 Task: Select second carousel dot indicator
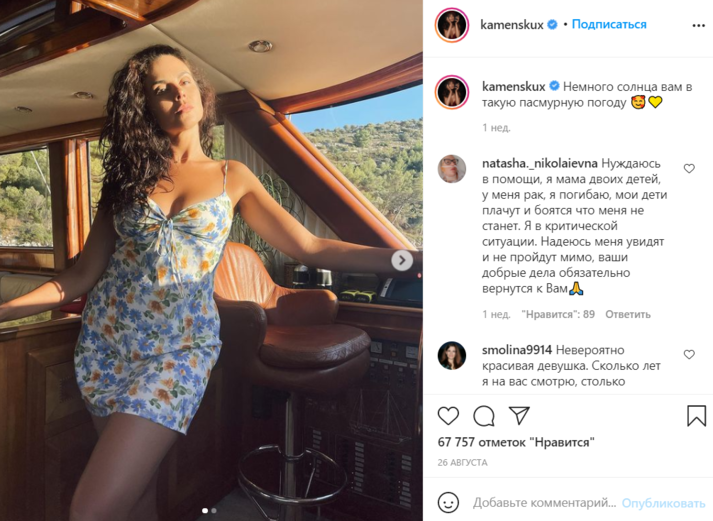pos(214,511)
